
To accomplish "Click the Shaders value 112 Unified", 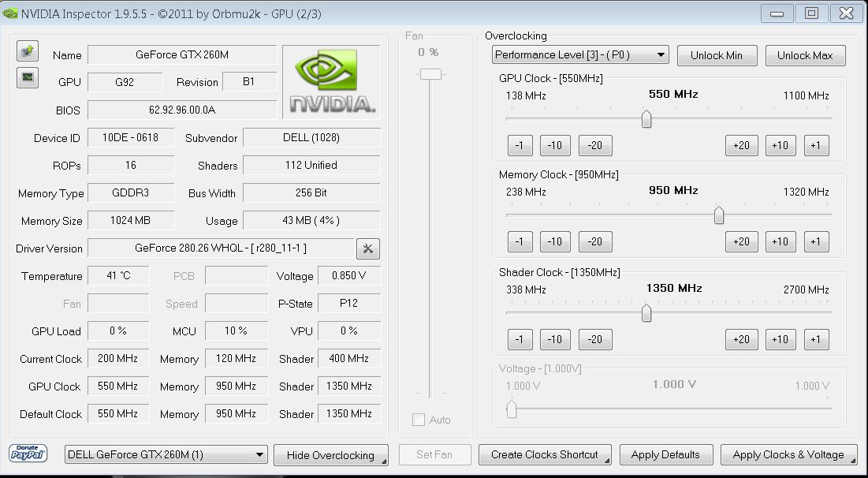I will click(x=311, y=165).
